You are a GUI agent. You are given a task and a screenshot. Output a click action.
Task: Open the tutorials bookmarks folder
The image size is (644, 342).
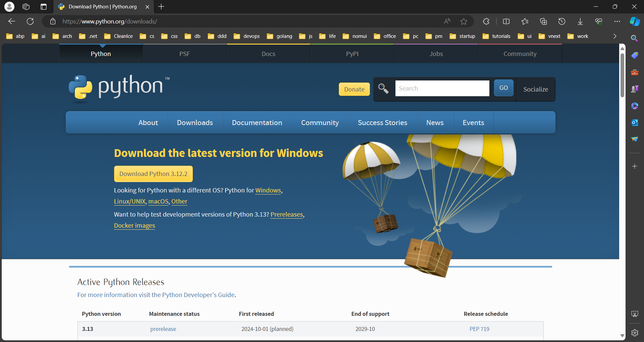pos(496,36)
